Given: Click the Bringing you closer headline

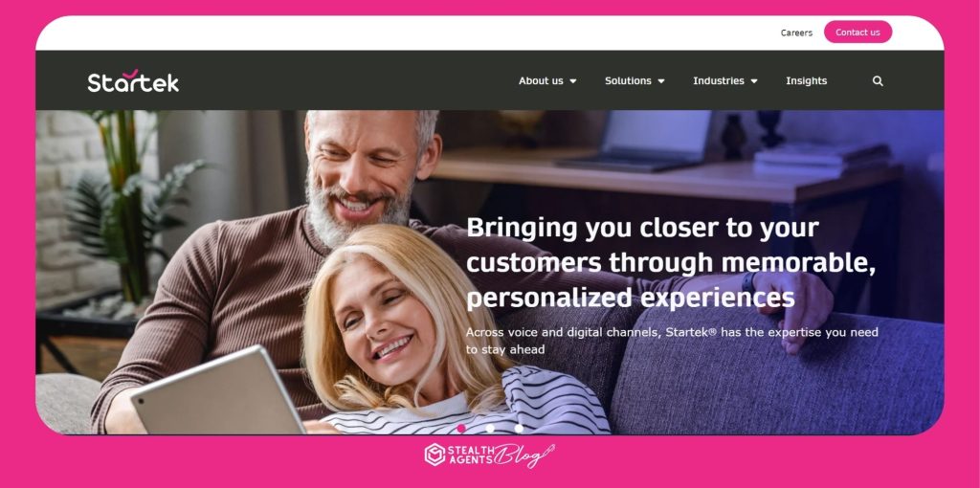Looking at the screenshot, I should [671, 262].
